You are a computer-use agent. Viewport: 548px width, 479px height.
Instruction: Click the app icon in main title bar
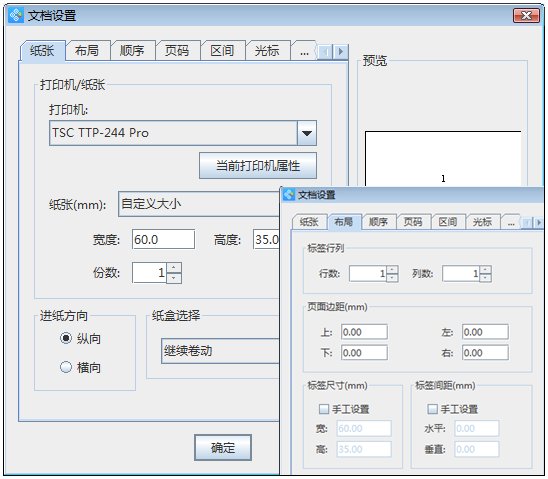tap(16, 15)
